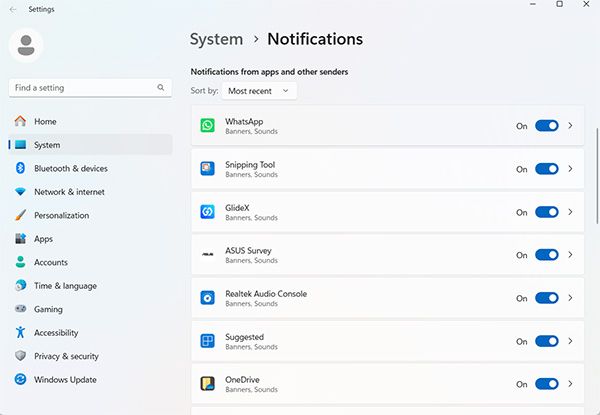Expand Suggested notifications chevron
600x415 pixels.
point(570,341)
